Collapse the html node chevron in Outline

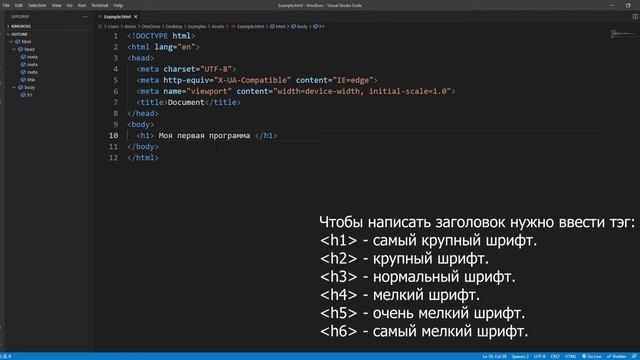coord(11,42)
